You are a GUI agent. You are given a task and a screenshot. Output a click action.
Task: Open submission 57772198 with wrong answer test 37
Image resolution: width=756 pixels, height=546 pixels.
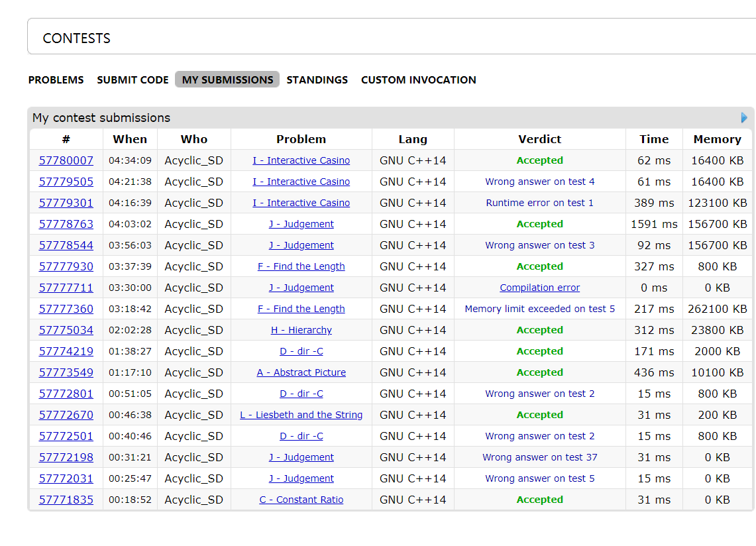coord(66,457)
